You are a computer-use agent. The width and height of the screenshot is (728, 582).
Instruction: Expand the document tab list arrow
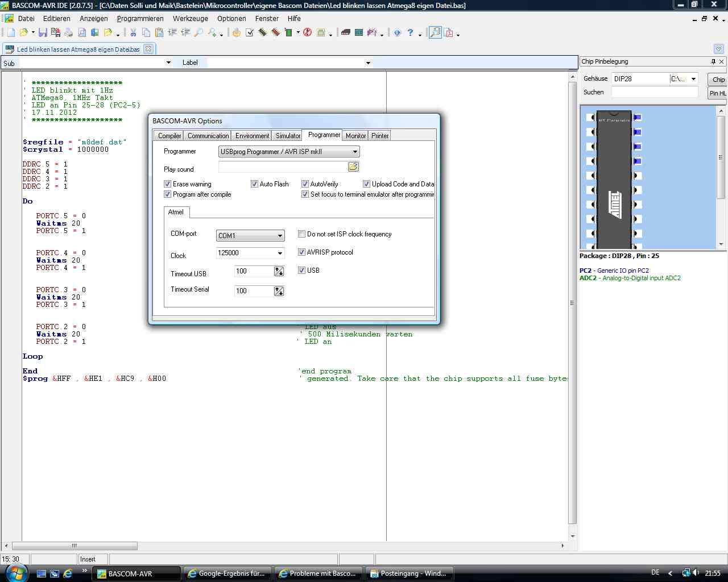pyautogui.click(x=719, y=49)
